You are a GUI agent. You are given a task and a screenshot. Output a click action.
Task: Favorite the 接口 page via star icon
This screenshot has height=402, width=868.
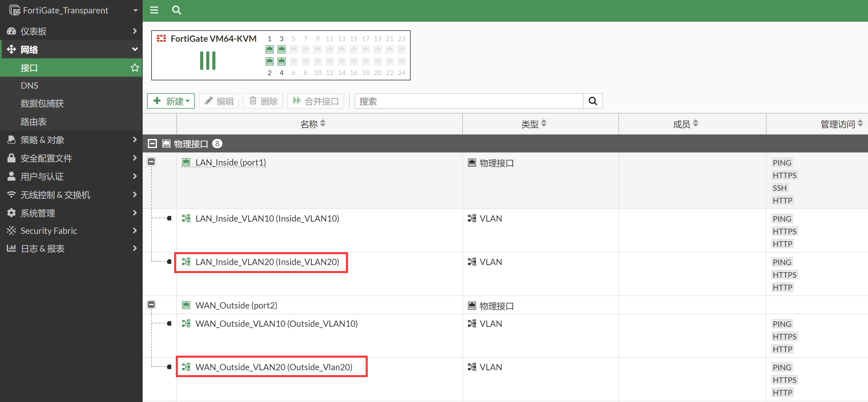pos(135,68)
